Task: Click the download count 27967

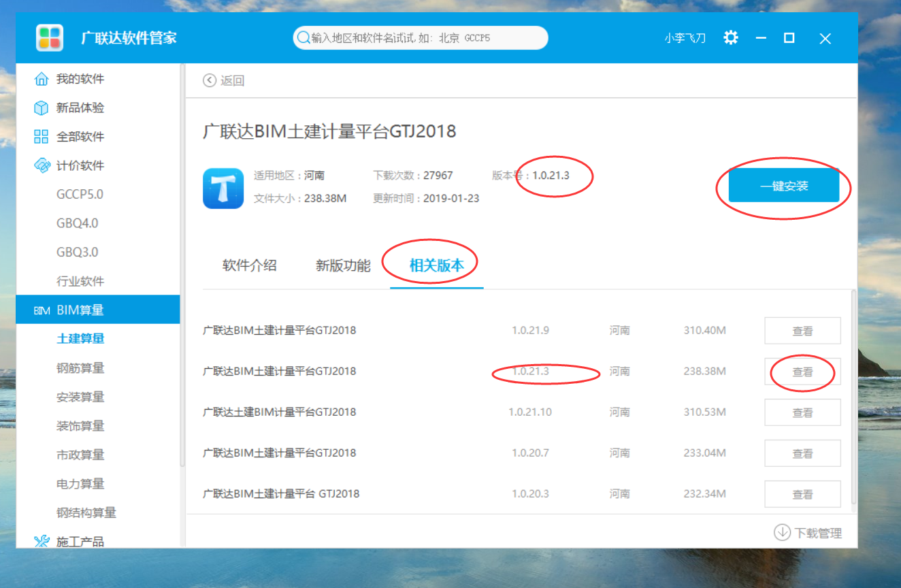Action: pyautogui.click(x=438, y=176)
